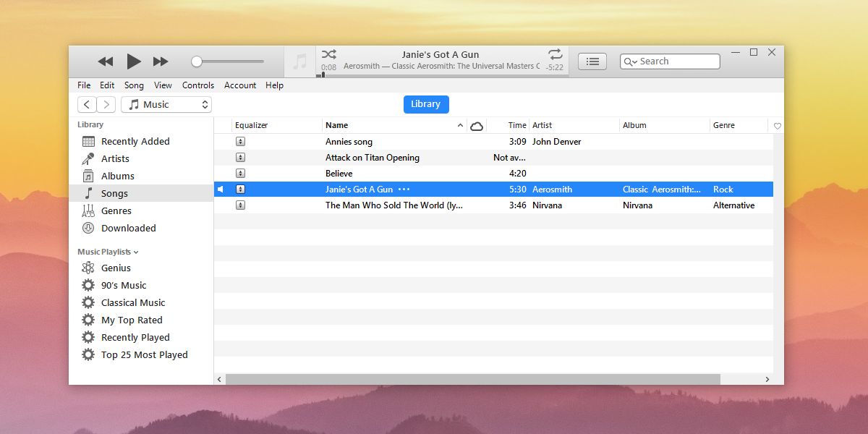868x434 pixels.
Task: Open the Recently Played playlist
Action: pos(141,338)
